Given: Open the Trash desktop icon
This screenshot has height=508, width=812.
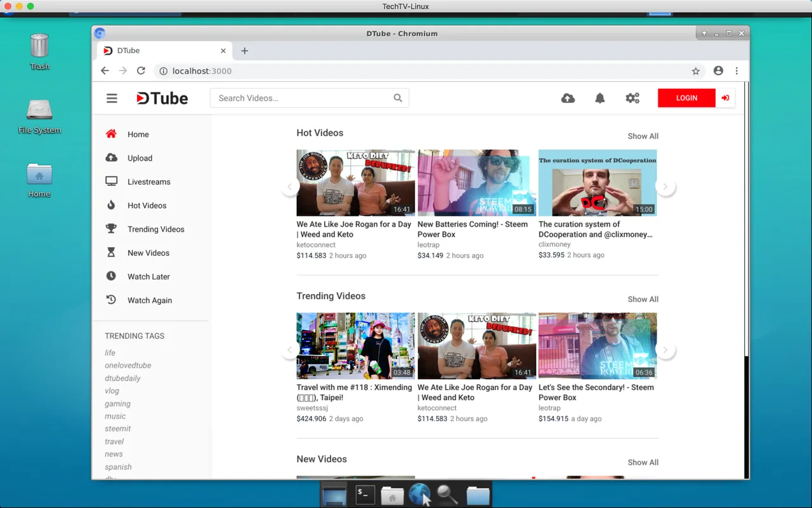Looking at the screenshot, I should (39, 51).
